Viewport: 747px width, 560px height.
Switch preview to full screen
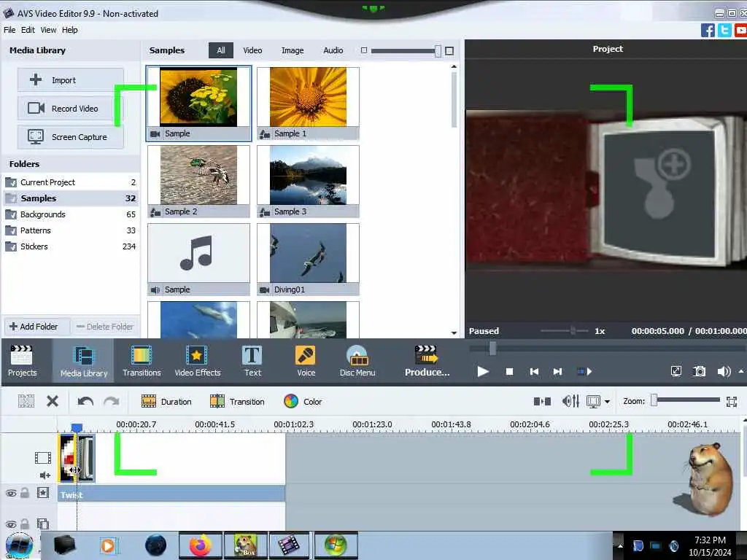[676, 371]
